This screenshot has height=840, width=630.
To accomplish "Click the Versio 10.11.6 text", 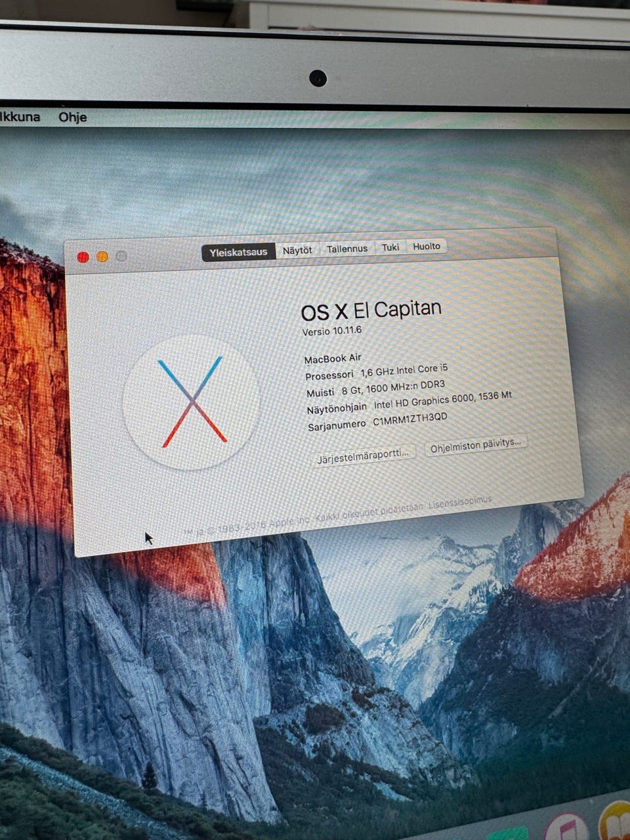I will (331, 331).
